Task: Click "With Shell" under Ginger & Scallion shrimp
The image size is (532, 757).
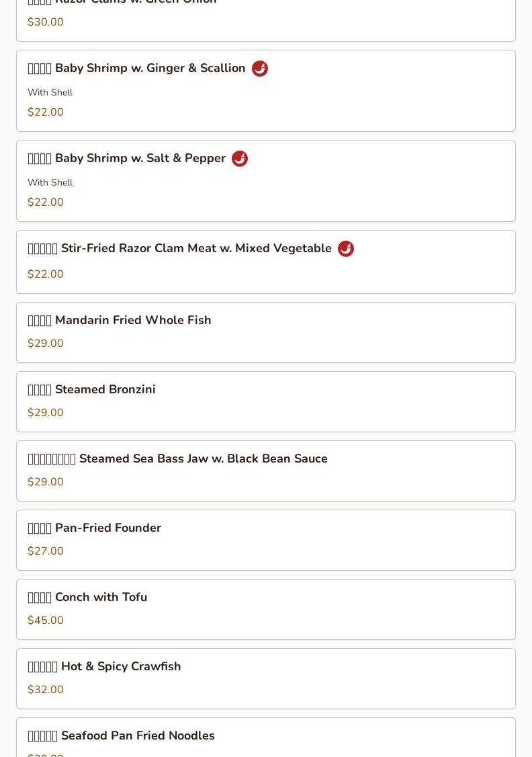Action: click(x=50, y=92)
